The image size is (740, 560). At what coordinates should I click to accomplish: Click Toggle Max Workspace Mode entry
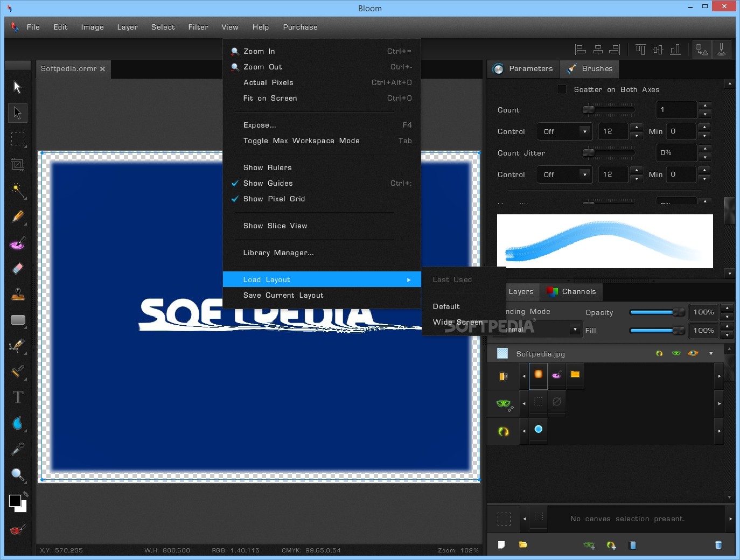[x=322, y=141]
